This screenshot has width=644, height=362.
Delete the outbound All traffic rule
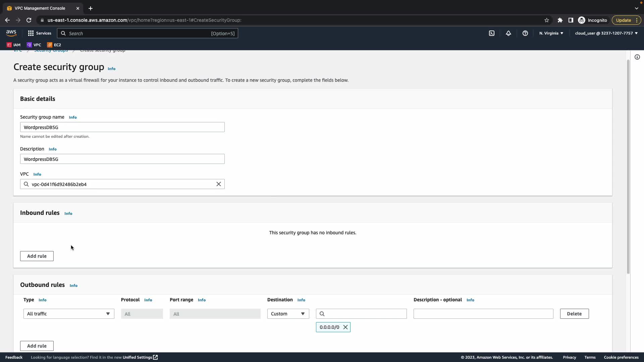574,314
